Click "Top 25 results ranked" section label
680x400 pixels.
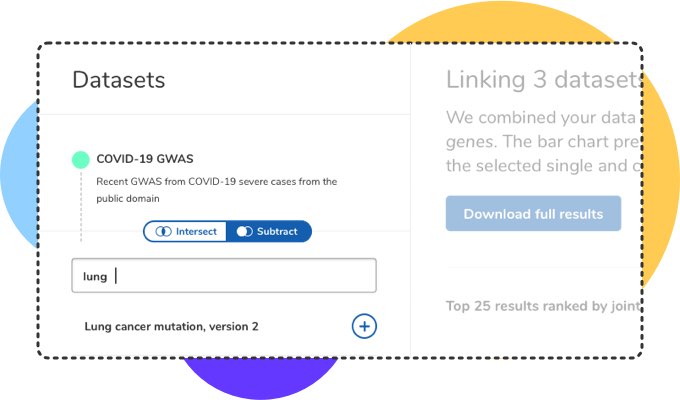(540, 306)
